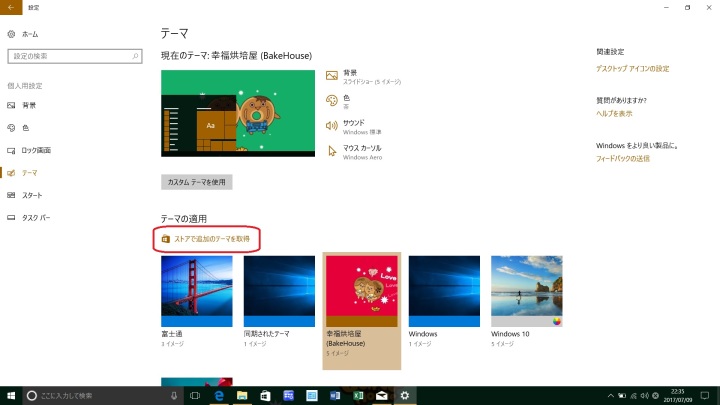Open Task View from the taskbar
Screen dimensions: 720x405
pos(195,395)
